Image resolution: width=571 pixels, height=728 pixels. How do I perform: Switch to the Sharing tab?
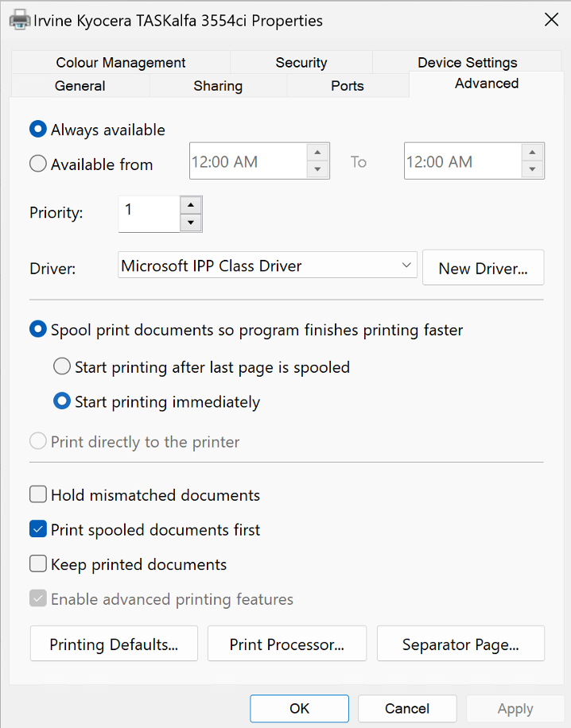[x=218, y=86]
